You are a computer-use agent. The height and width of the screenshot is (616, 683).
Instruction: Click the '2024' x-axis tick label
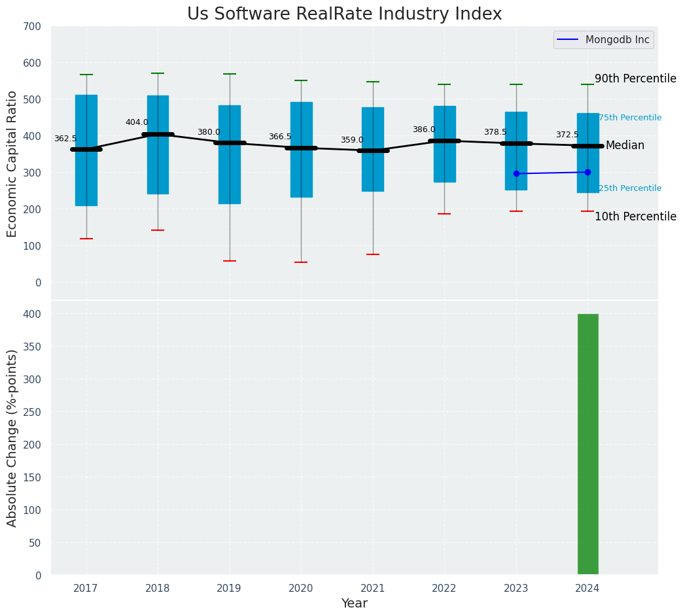(587, 589)
